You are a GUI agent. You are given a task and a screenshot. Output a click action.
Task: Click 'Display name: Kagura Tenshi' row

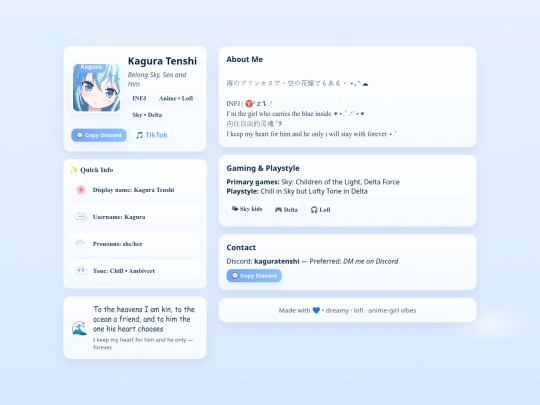[x=135, y=190]
